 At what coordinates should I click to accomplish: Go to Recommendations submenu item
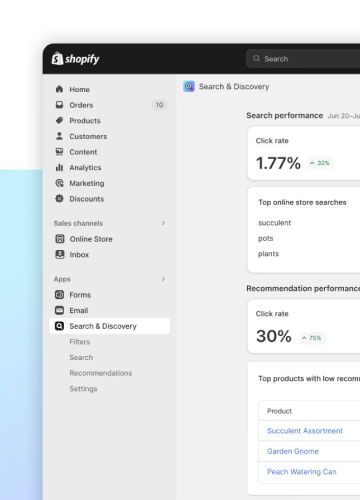pos(101,373)
